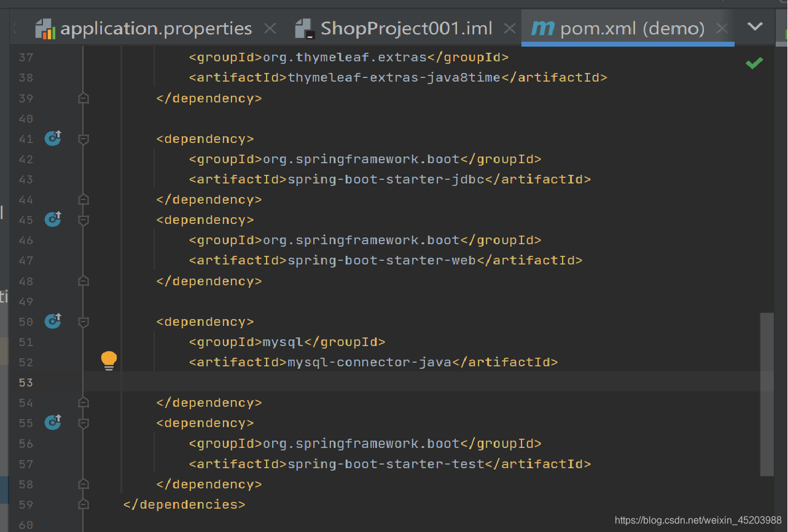
Task: Click the text mysql-connector-java
Action: click(369, 362)
